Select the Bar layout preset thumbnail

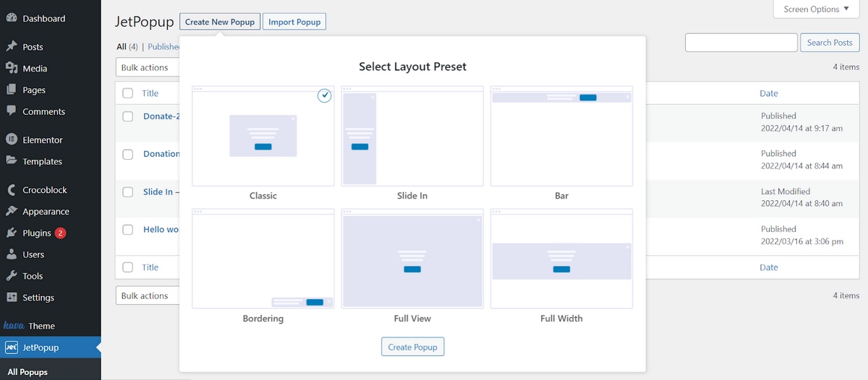(561, 136)
